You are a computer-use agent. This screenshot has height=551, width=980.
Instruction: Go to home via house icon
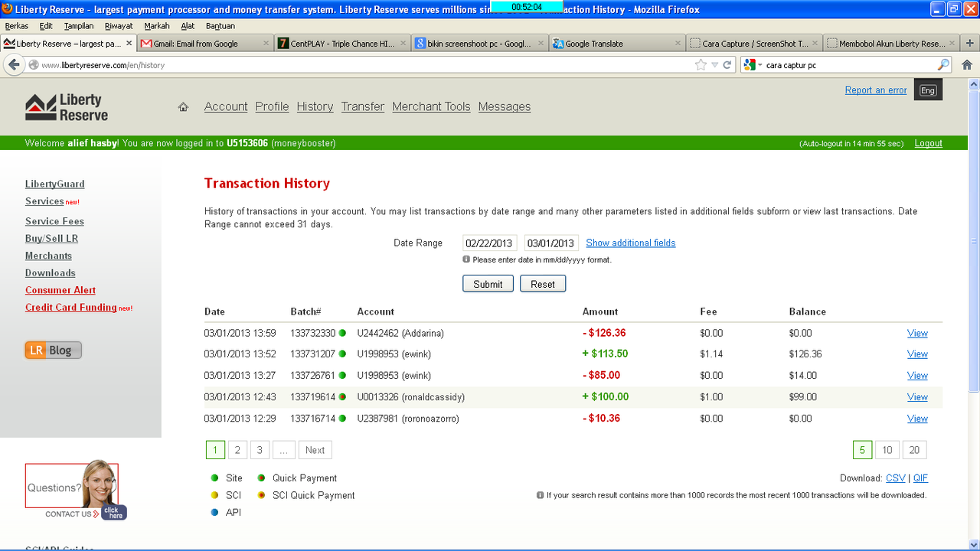click(x=183, y=107)
